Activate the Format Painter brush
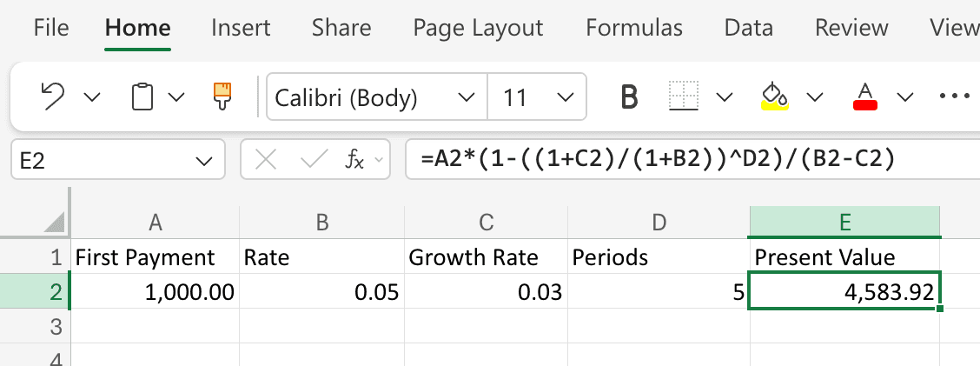Viewport: 980px width, 366px height. click(x=222, y=96)
